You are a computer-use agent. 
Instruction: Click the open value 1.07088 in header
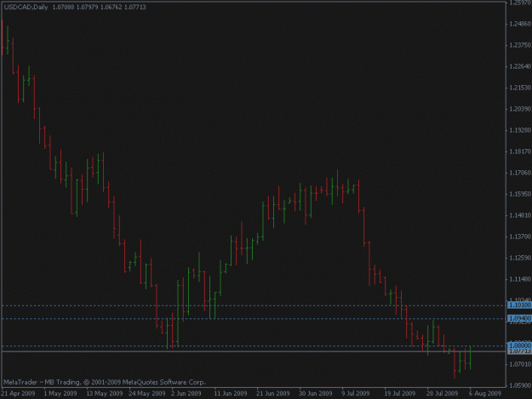click(63, 7)
